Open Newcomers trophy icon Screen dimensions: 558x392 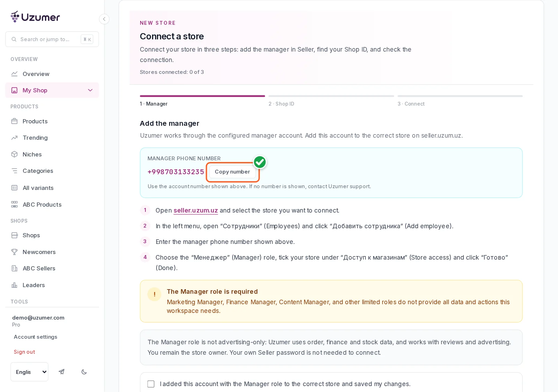(x=14, y=252)
